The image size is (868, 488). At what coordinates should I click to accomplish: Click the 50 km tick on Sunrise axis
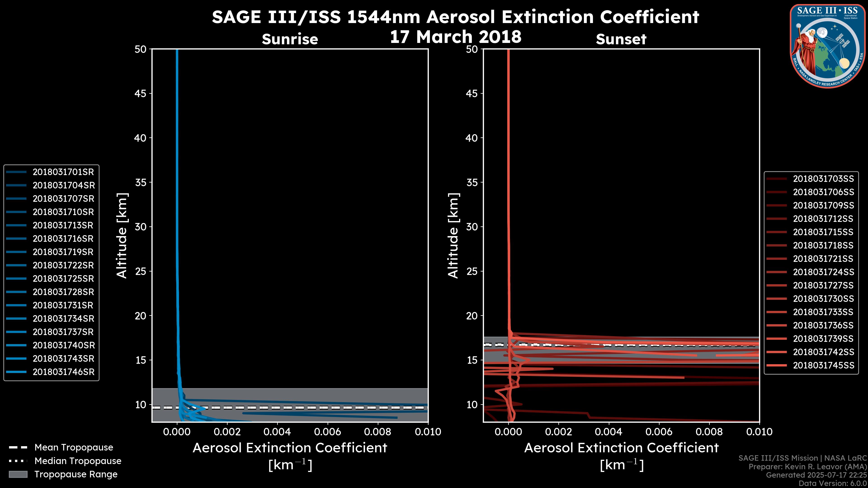point(141,49)
